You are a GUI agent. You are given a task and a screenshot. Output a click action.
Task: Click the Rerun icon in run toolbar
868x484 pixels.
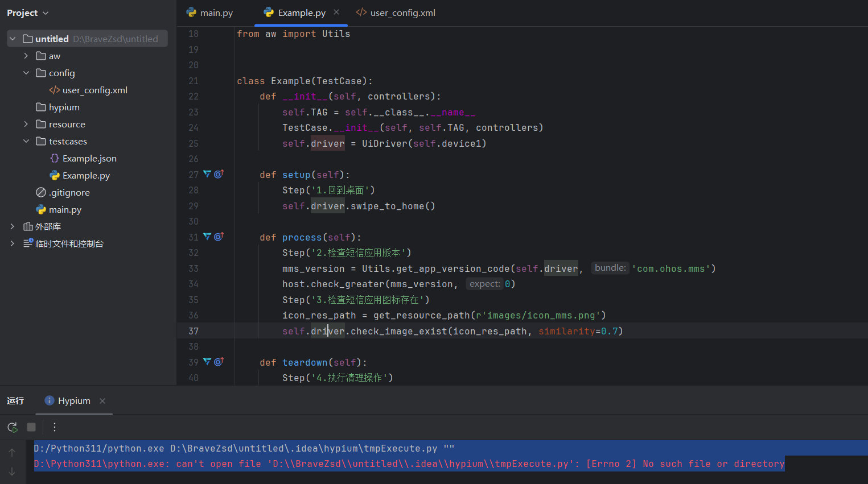click(x=13, y=427)
